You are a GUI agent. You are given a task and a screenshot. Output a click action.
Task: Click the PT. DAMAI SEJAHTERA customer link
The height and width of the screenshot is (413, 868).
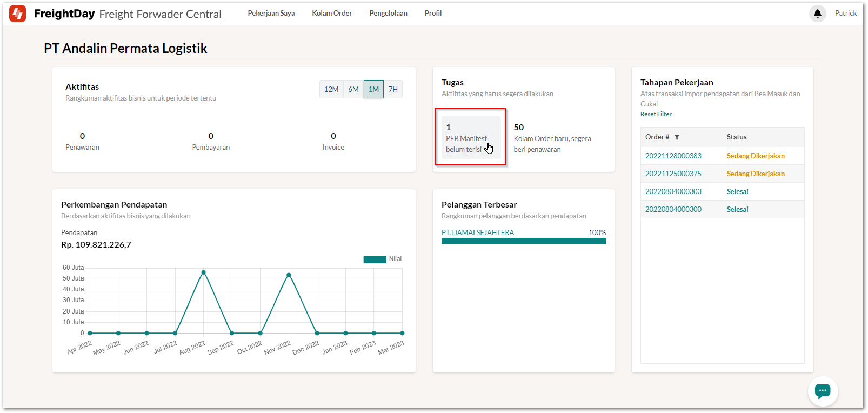tap(478, 232)
